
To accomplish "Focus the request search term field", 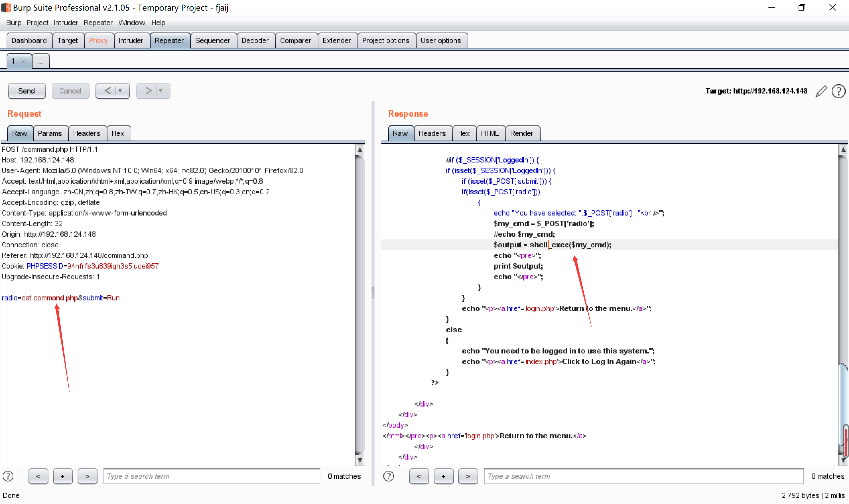I will click(x=212, y=476).
